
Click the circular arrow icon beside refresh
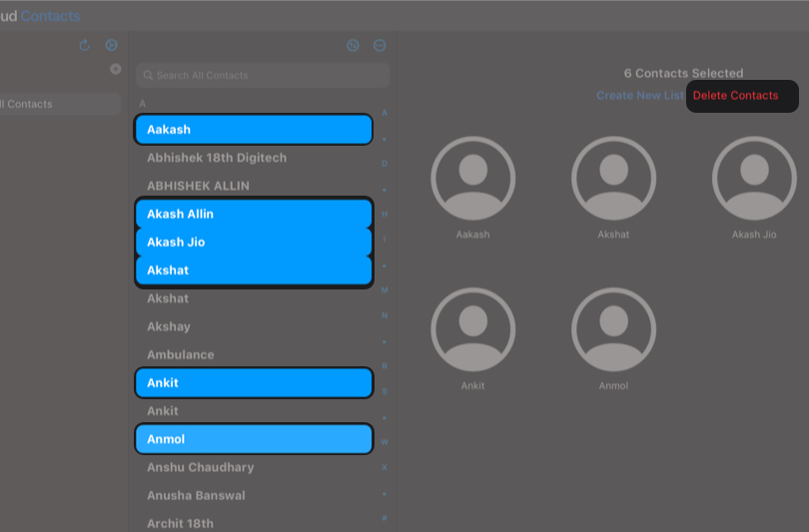click(111, 45)
